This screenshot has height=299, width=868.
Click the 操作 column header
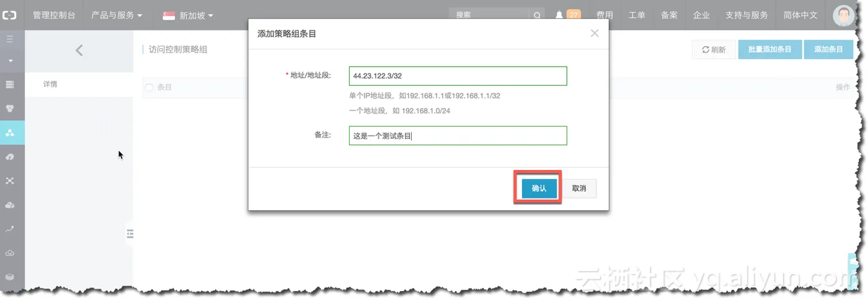843,87
